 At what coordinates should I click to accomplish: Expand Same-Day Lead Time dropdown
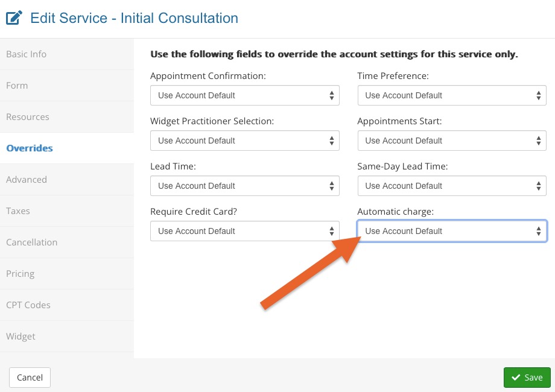pos(452,186)
